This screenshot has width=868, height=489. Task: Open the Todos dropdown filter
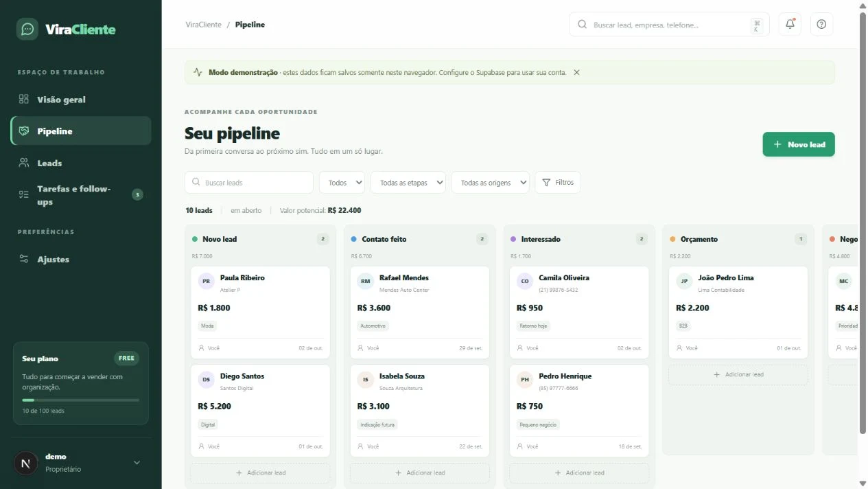coord(342,183)
